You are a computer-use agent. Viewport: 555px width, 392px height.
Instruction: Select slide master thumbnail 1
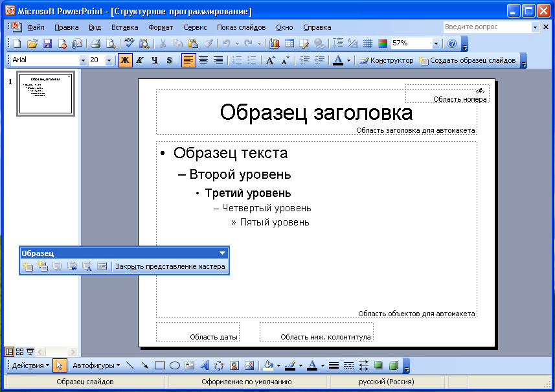click(x=45, y=93)
